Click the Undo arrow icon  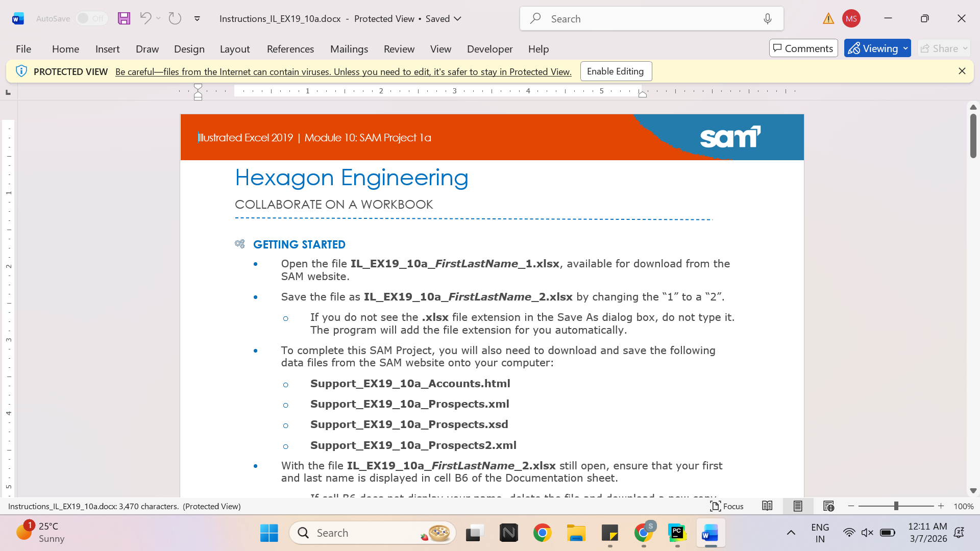145,18
